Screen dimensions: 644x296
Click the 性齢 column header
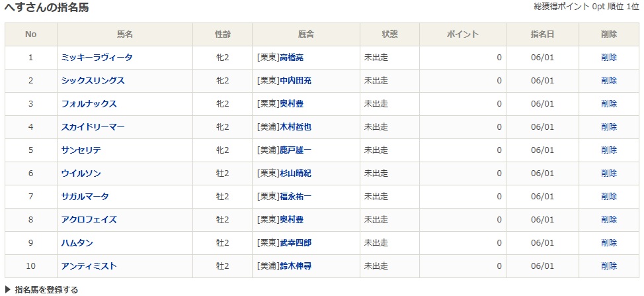tap(223, 34)
